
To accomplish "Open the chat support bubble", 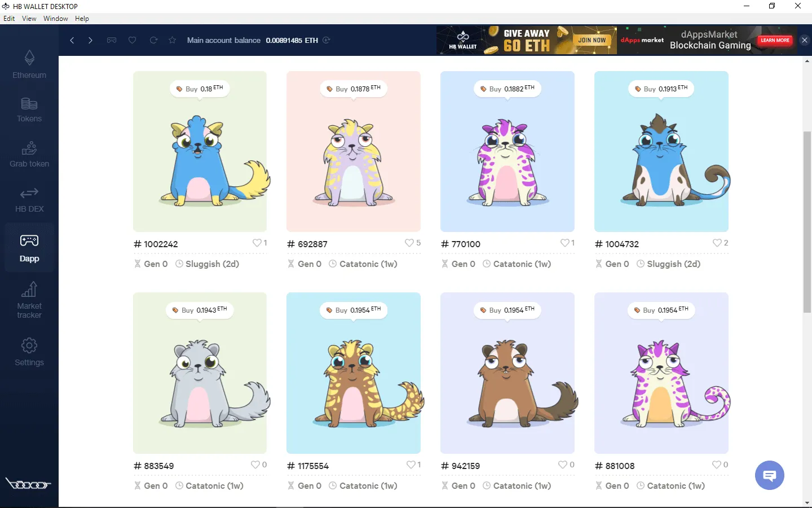I will [769, 475].
